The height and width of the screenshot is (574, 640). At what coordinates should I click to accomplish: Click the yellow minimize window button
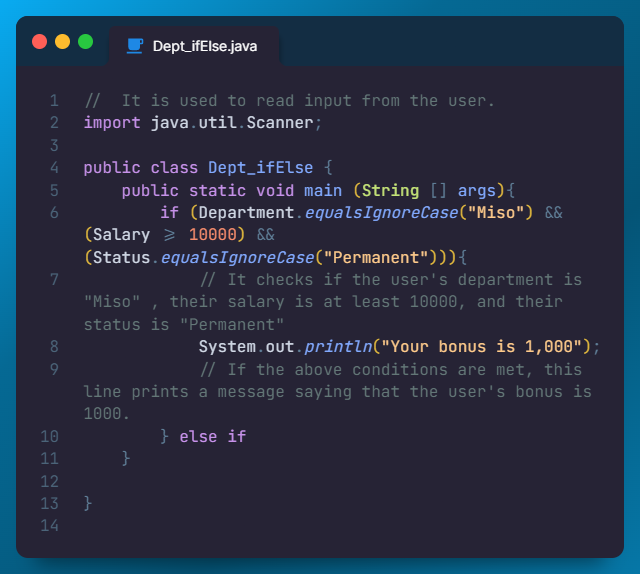62,42
